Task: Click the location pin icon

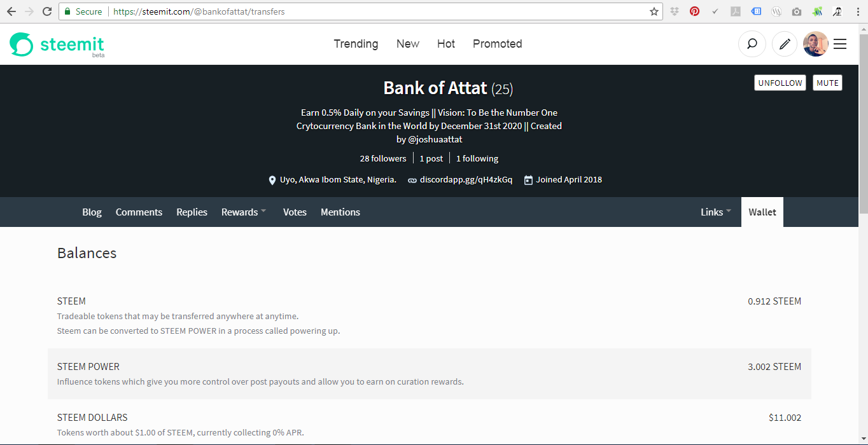Action: (272, 180)
